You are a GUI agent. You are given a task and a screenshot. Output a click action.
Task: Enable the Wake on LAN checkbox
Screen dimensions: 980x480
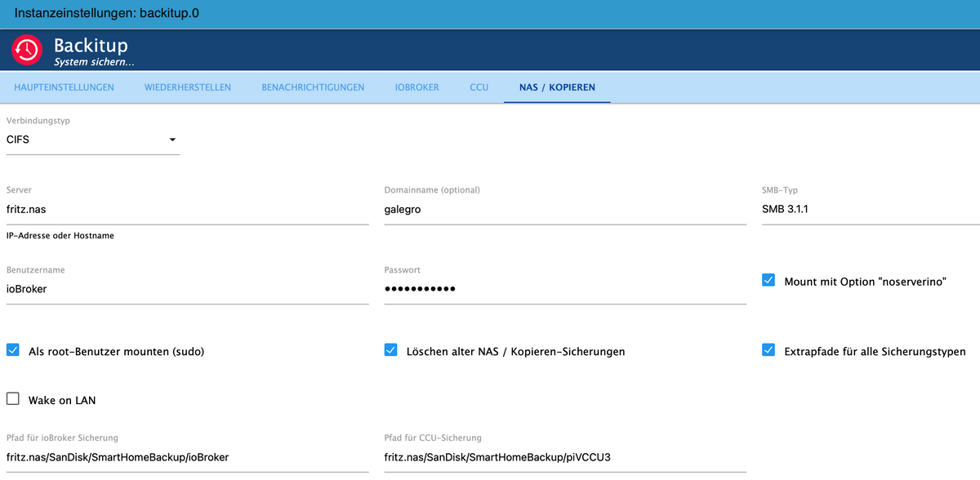[x=13, y=399]
